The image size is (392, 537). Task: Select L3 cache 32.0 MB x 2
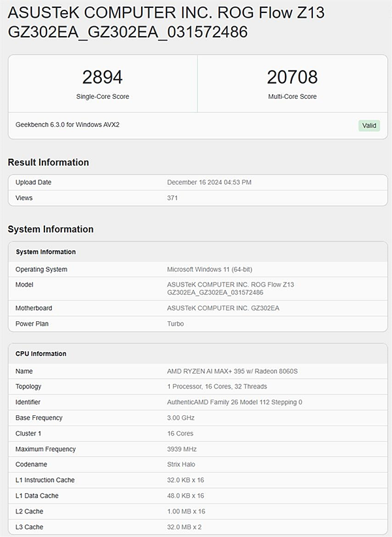184,527
